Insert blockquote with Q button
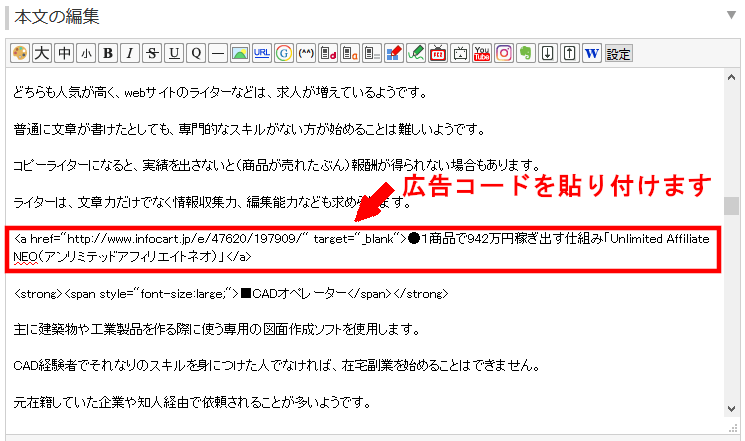Image resolution: width=745 pixels, height=441 pixels. pyautogui.click(x=196, y=53)
